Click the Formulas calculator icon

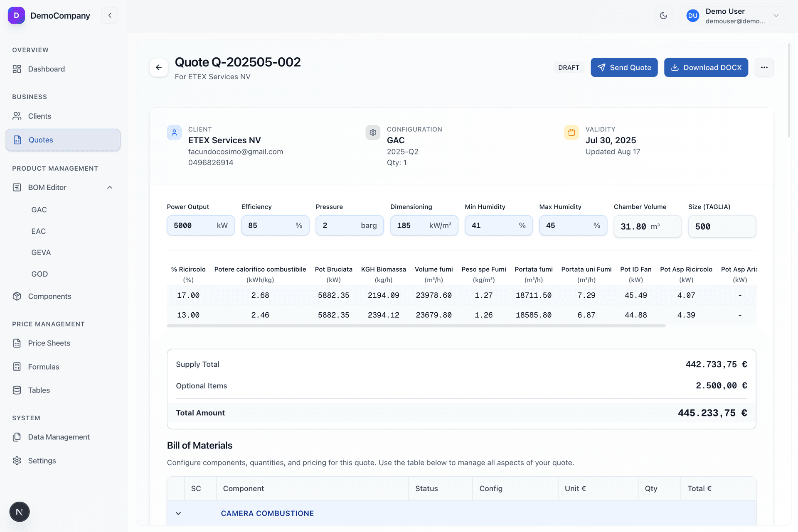[x=17, y=367]
